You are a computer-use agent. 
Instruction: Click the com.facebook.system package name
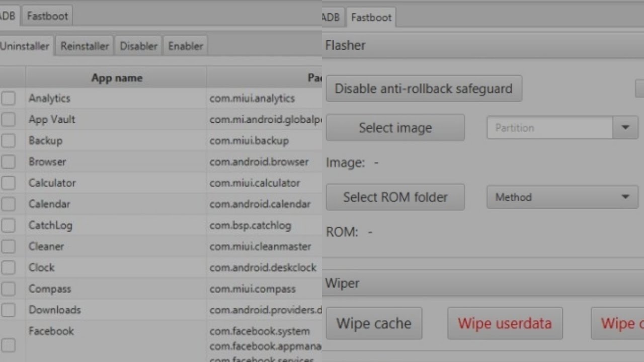260,331
